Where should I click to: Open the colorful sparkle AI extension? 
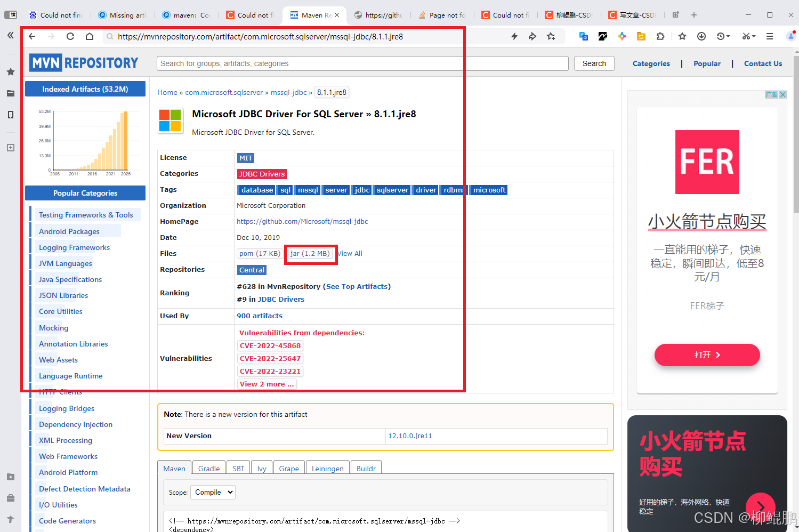coord(622,36)
